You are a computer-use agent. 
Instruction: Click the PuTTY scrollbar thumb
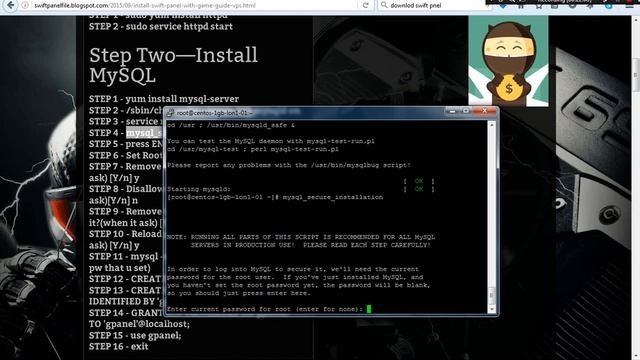click(491, 296)
